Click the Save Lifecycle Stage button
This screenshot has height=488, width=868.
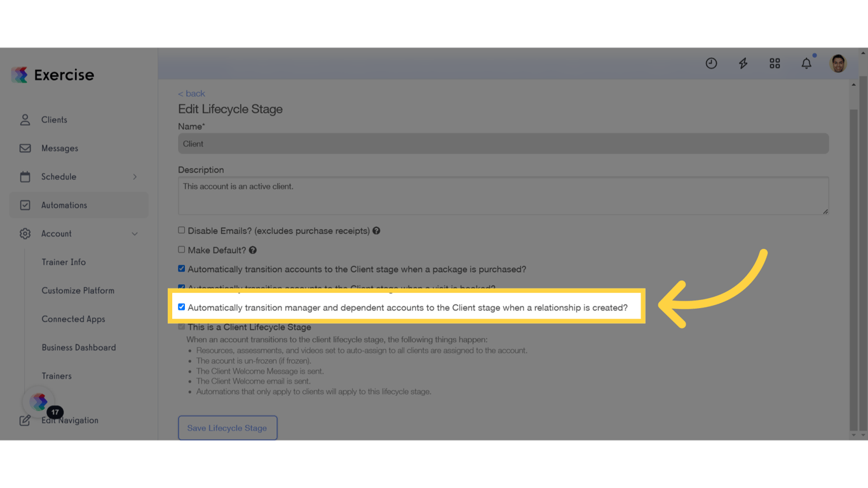(227, 428)
